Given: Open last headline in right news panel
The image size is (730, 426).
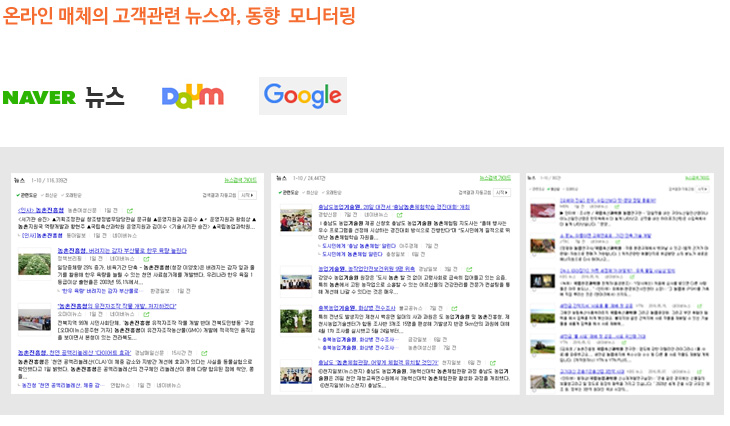Looking at the screenshot, I should coord(592,372).
